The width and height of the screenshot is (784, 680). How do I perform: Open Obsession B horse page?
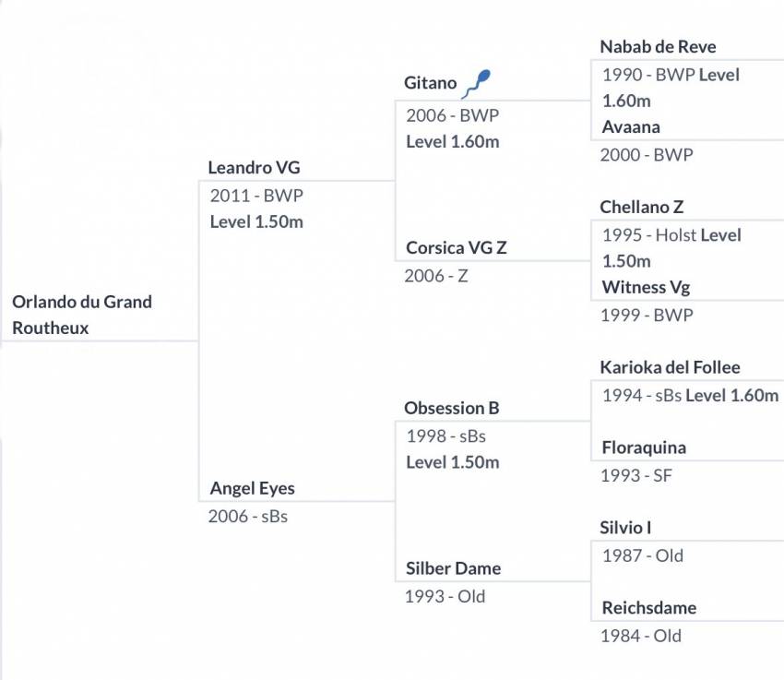(452, 408)
